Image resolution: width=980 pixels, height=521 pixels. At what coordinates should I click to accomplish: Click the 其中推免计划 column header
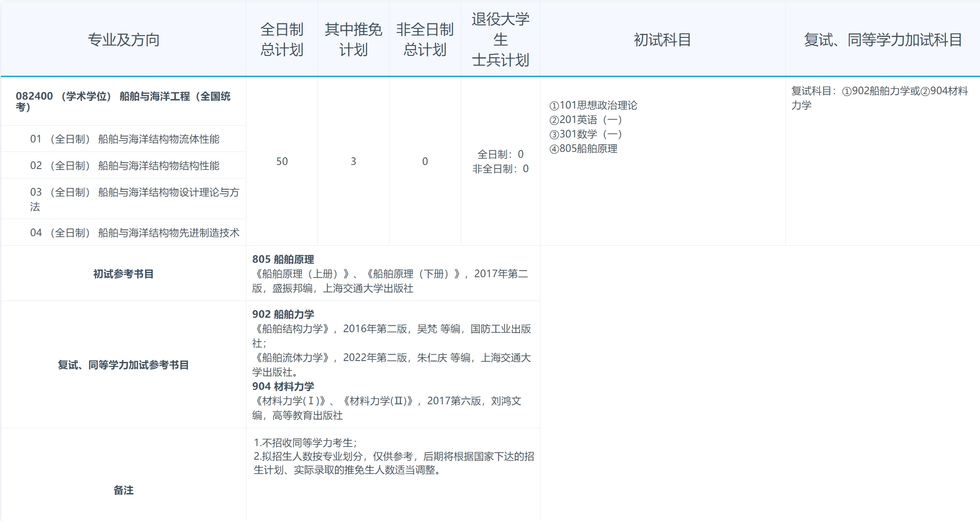pos(354,40)
